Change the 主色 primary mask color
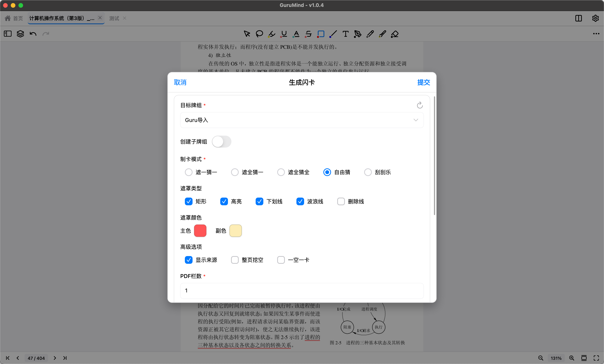Viewport: 604px width, 364px height. (200, 231)
